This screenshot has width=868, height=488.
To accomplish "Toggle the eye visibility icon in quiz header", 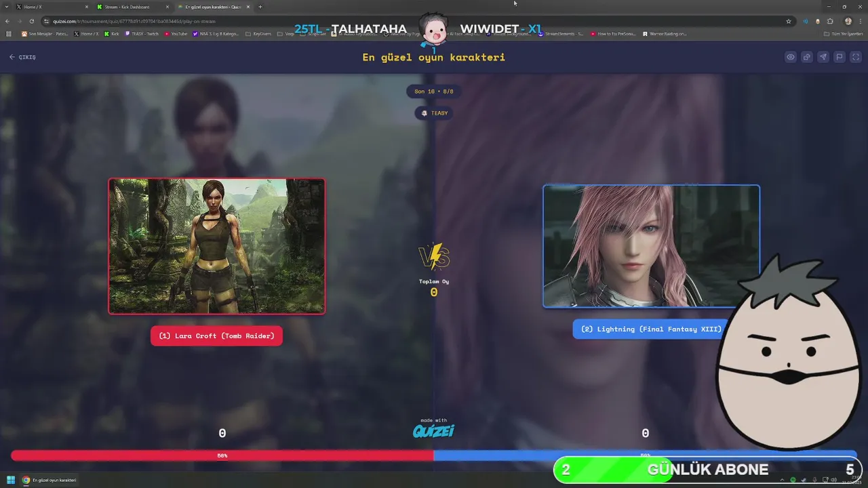I will pos(791,57).
